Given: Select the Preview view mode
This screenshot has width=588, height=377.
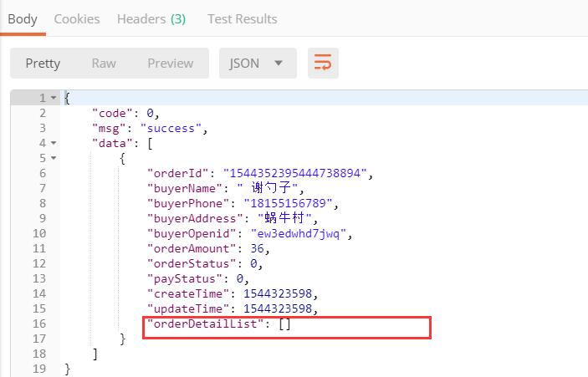Looking at the screenshot, I should (171, 63).
